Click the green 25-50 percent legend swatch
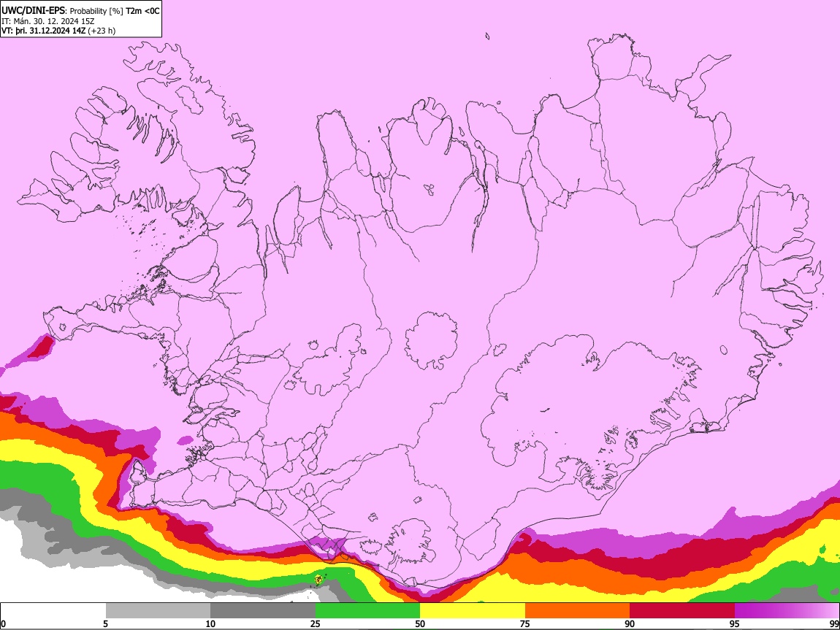Image resolution: width=840 pixels, height=630 pixels. tap(367, 611)
